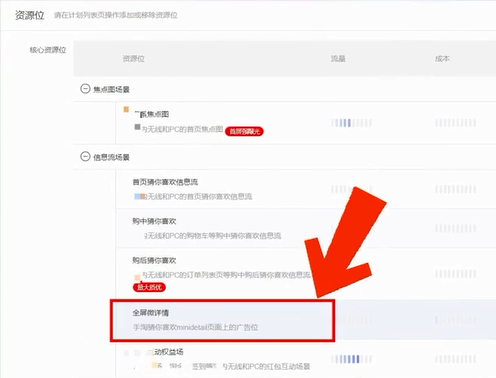Click the 焦点图场景 group label
The image size is (496, 378).
coord(111,89)
